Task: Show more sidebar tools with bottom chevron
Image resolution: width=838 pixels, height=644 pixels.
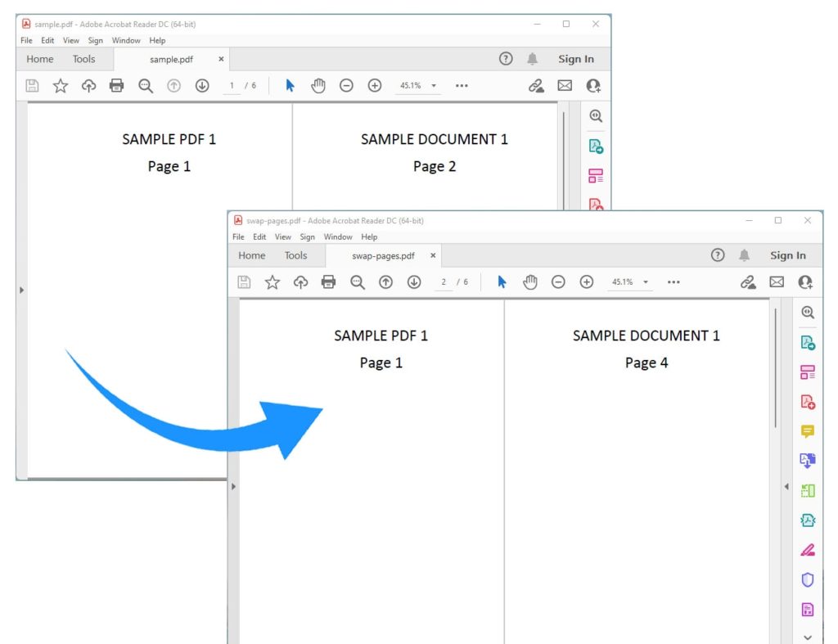Action: click(x=808, y=636)
